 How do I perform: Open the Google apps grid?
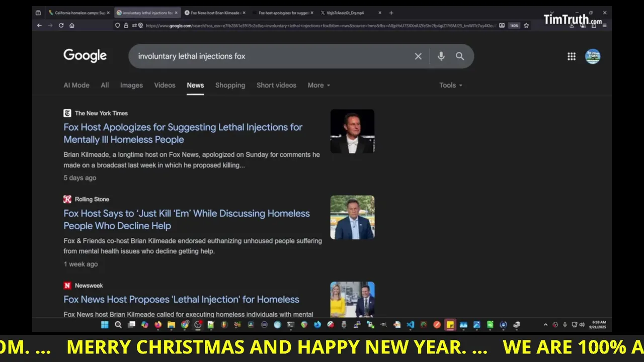[572, 56]
